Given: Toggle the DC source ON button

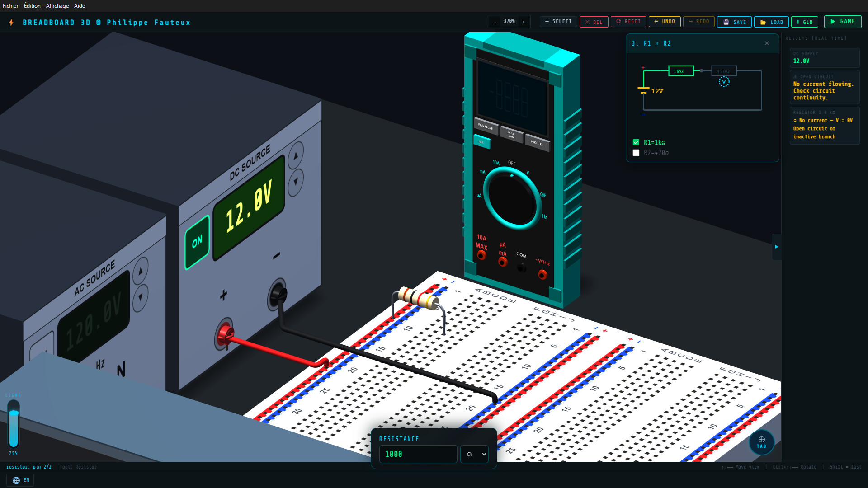Looking at the screenshot, I should point(197,242).
